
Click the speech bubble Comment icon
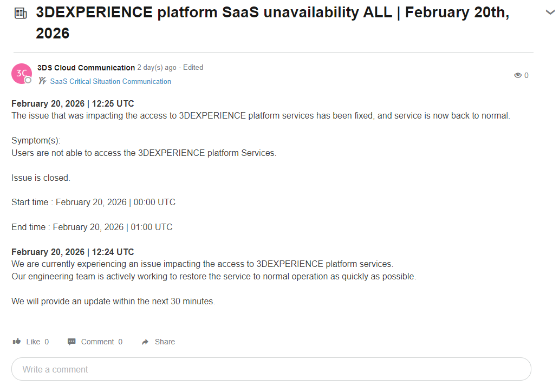click(71, 341)
